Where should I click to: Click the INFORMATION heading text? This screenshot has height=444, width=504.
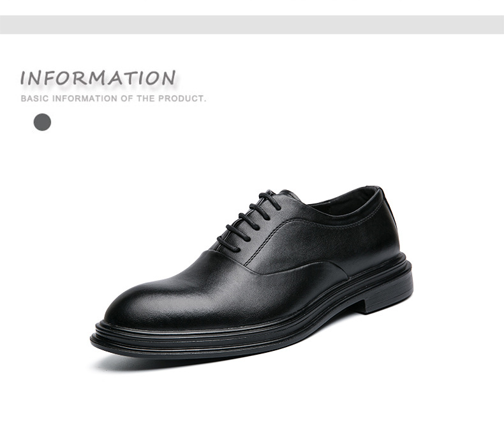tap(98, 78)
